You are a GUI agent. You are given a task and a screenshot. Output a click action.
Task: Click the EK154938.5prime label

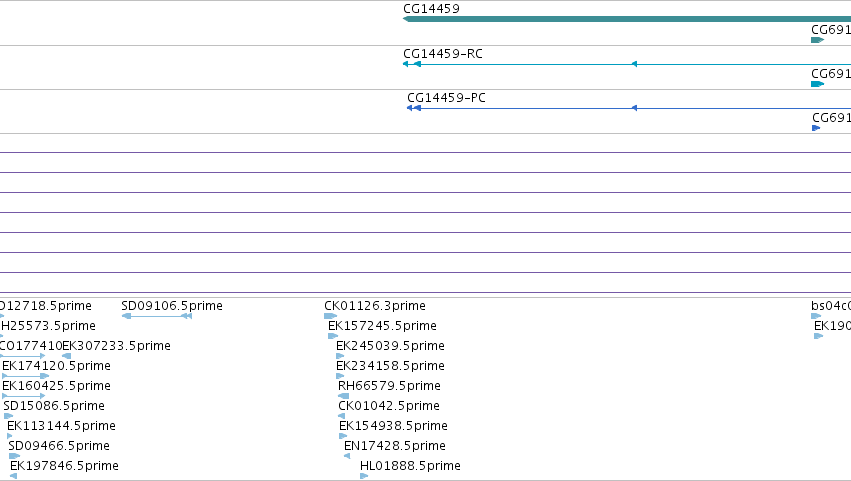(x=393, y=426)
